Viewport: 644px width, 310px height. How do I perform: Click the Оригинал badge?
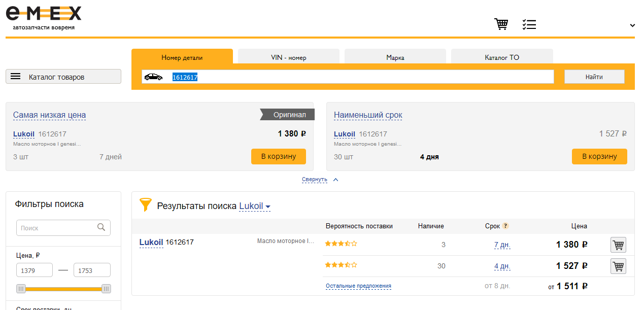287,115
